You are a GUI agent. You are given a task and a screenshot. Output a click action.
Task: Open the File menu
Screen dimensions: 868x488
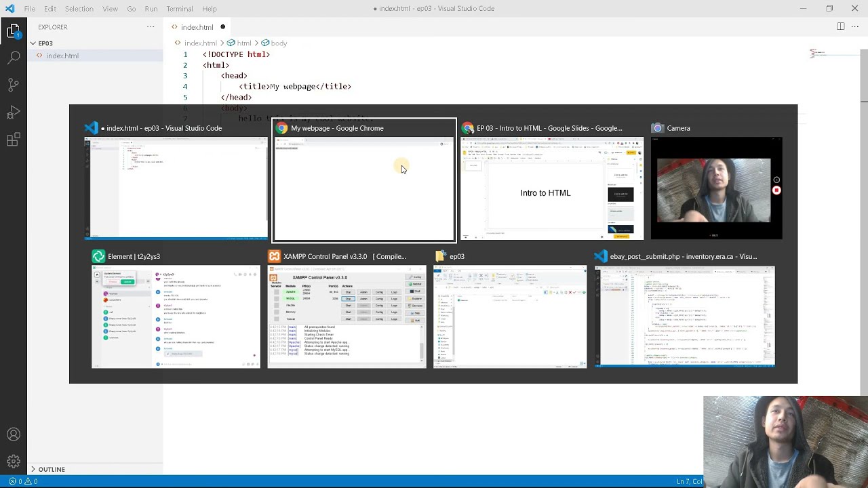coord(30,9)
